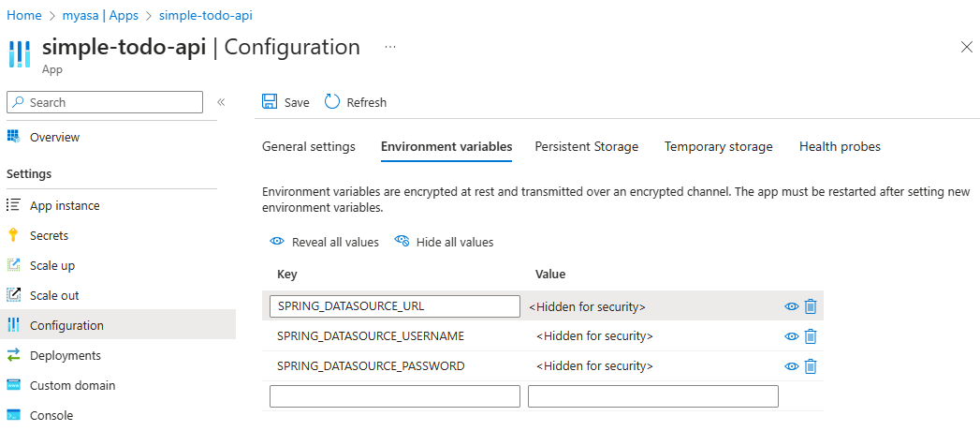Open Secrets from the key icon
This screenshot has height=431, width=980.
tap(13, 235)
